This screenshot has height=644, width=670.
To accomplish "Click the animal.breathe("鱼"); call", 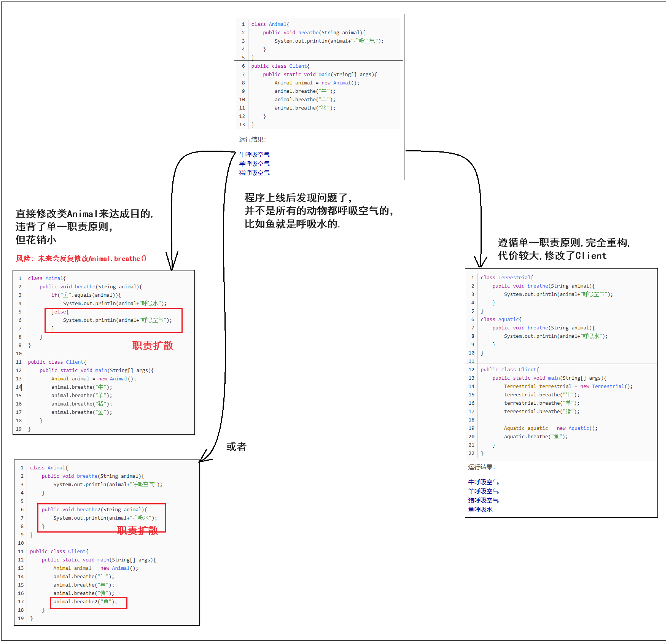I will (x=82, y=412).
